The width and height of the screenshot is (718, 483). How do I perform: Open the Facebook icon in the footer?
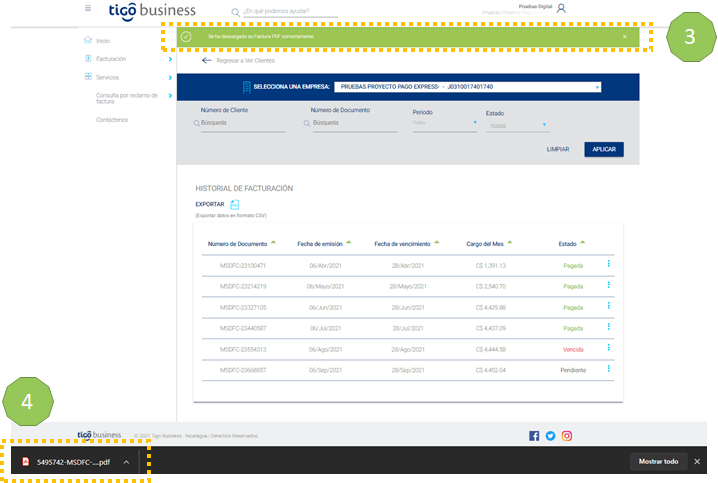pos(534,436)
